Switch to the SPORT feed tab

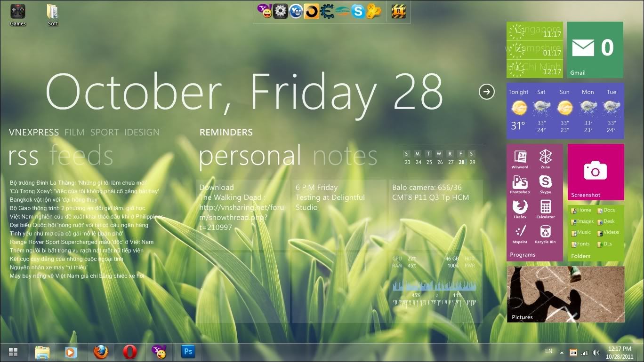click(105, 133)
